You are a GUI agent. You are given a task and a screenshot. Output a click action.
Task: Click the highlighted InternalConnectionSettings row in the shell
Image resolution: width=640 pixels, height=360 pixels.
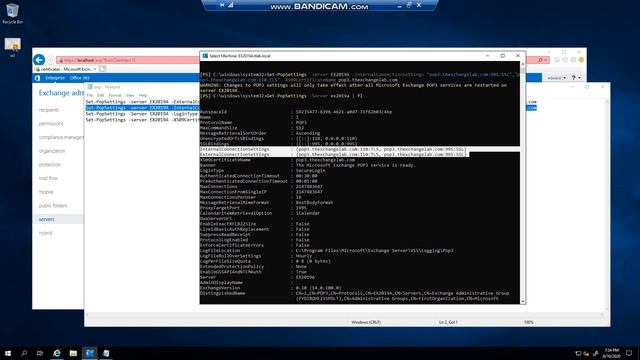pyautogui.click(x=333, y=149)
